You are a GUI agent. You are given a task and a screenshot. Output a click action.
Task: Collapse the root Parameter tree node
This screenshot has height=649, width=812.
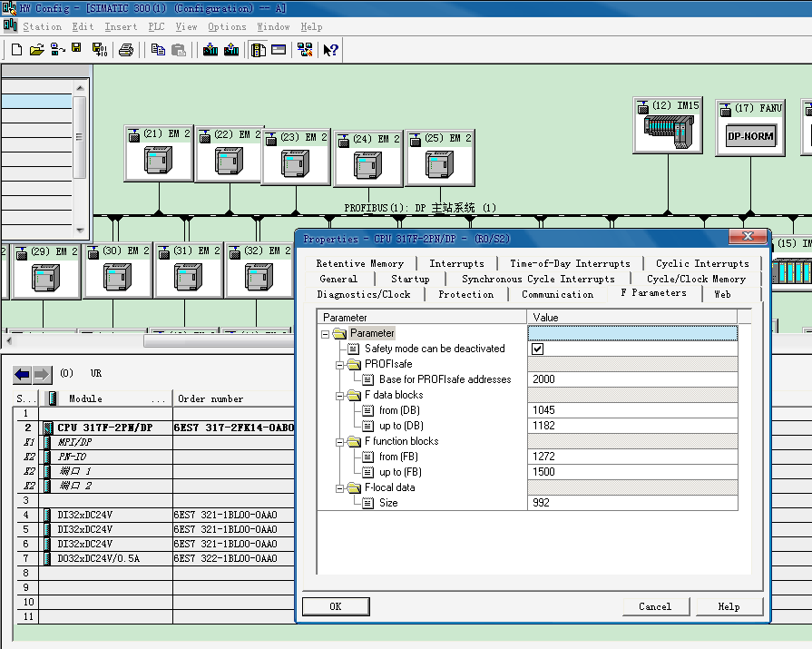tap(326, 333)
